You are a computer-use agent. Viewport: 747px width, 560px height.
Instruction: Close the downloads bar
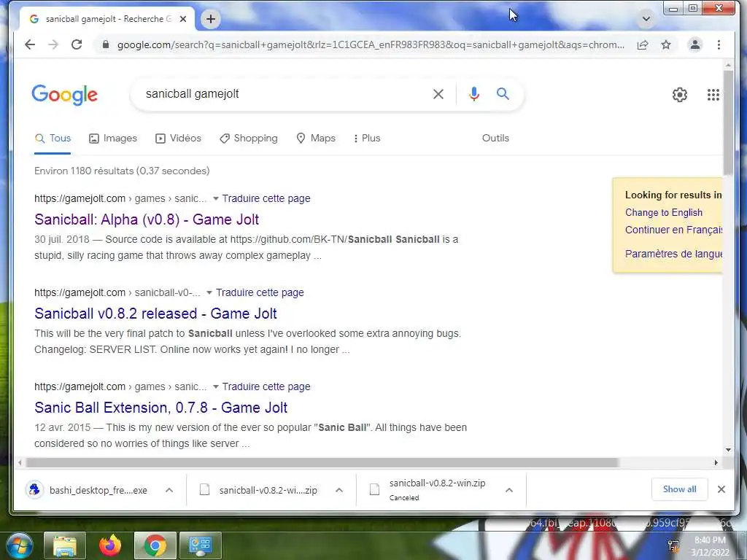pos(721,489)
